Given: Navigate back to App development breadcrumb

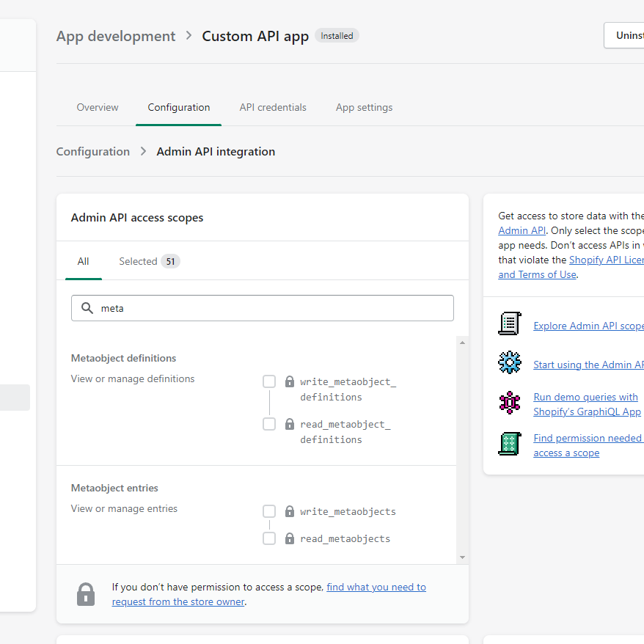Looking at the screenshot, I should click(116, 36).
